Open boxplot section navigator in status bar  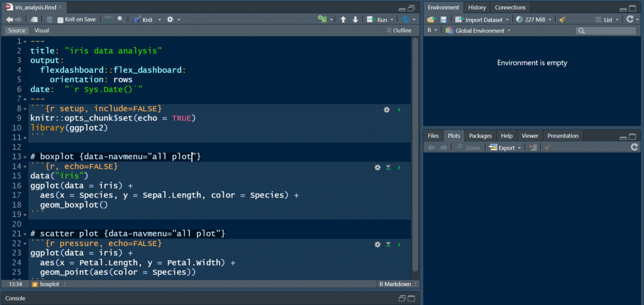50,284
